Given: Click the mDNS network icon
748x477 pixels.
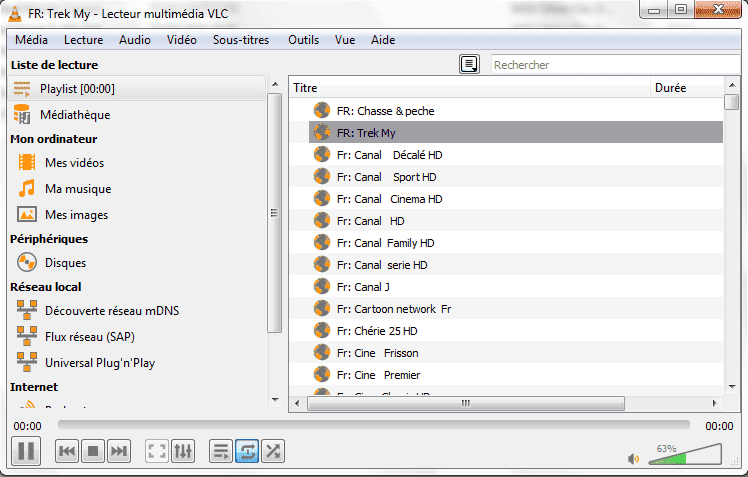Looking at the screenshot, I should 27,310.
